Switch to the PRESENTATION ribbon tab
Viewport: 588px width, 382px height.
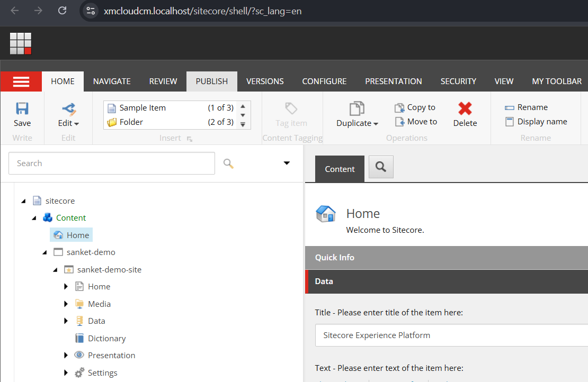(393, 81)
